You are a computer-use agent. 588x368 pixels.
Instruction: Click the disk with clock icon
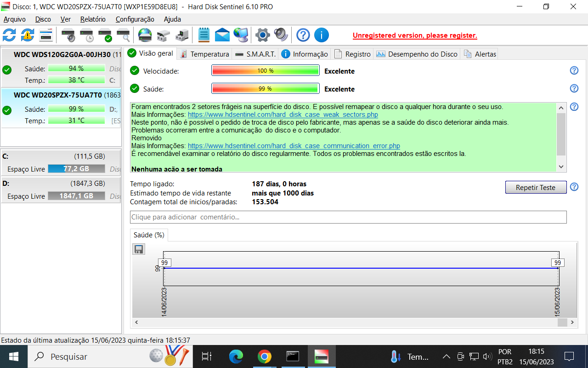[86, 34]
